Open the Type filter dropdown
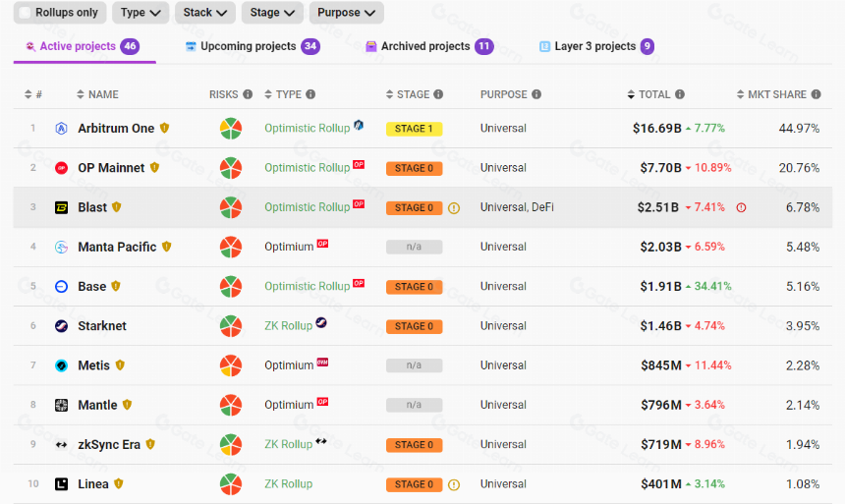The width and height of the screenshot is (845, 504). tap(141, 13)
